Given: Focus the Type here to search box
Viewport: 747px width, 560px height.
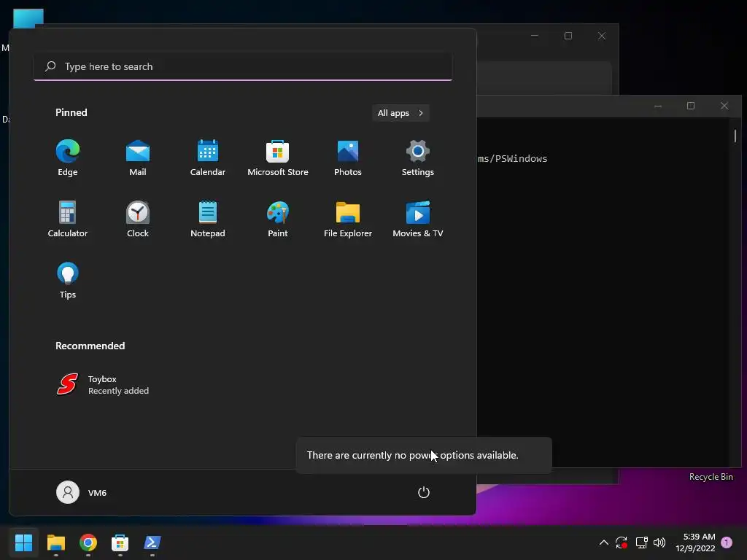Looking at the screenshot, I should 243,66.
